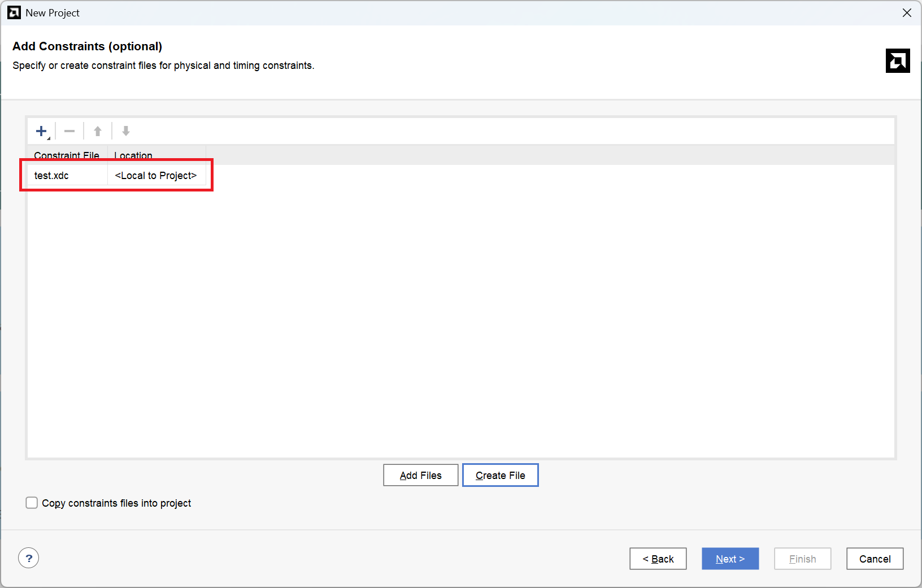The image size is (922, 588).
Task: Cancel the New Project wizard
Action: [x=875, y=559]
